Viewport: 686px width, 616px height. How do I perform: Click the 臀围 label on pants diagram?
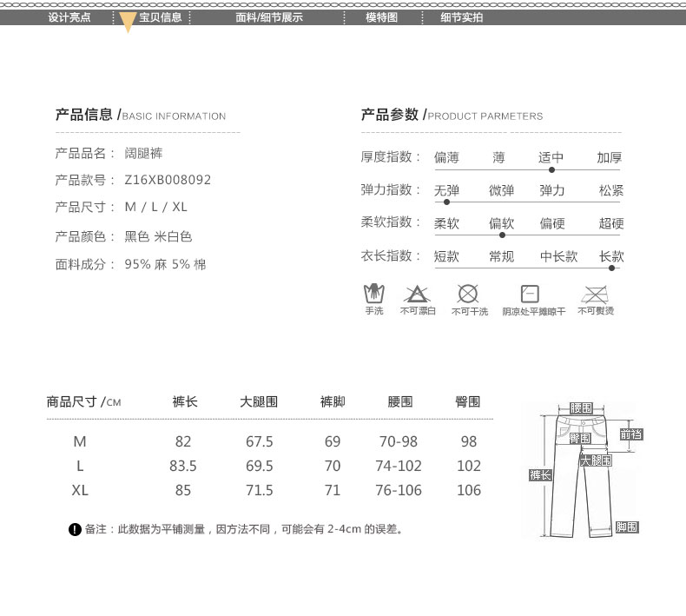(580, 438)
